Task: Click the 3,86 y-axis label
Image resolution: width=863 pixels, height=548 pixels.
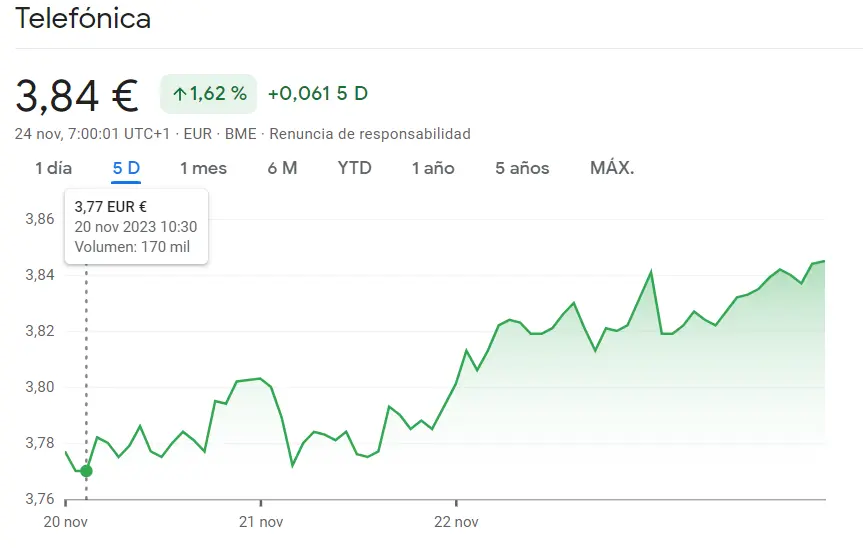Action: 40,219
